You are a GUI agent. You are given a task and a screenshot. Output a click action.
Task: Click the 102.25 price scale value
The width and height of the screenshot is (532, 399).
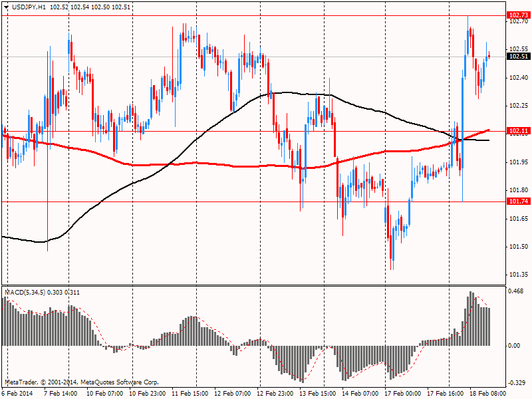click(x=519, y=106)
